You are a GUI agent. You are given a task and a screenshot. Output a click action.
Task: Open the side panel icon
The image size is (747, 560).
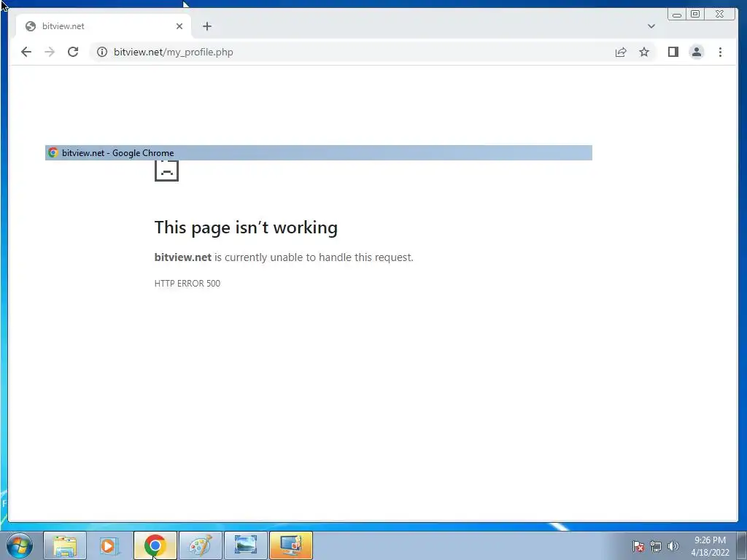click(673, 52)
